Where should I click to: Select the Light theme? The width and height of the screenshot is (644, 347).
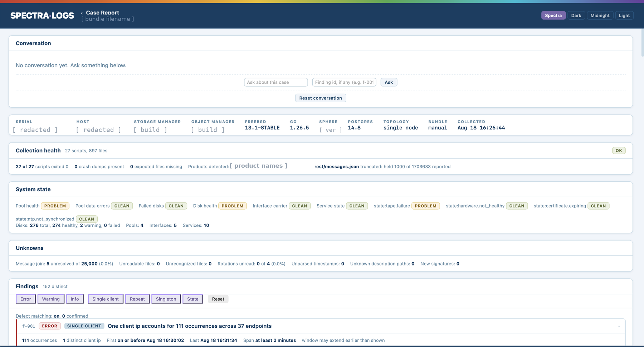pos(624,15)
